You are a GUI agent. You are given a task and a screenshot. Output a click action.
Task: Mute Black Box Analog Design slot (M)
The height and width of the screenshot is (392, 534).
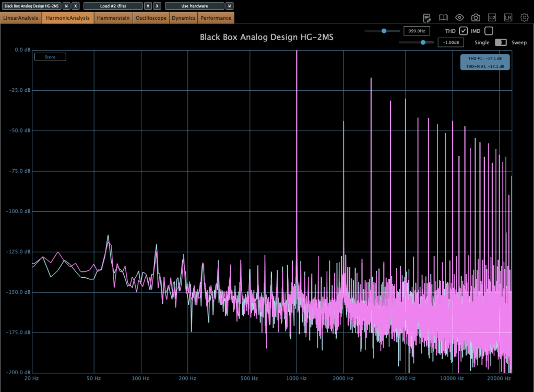click(x=66, y=6)
